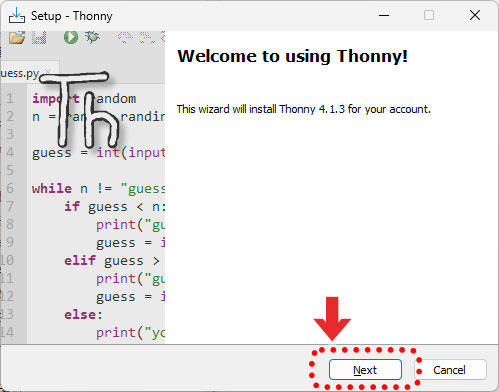Click the Cancel button
The height and width of the screenshot is (392, 499).
tap(449, 370)
